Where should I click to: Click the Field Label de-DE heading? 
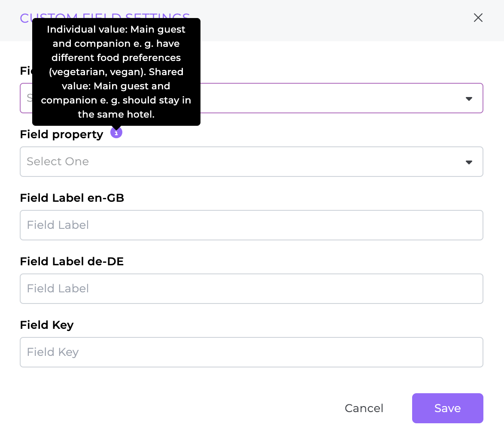[72, 261]
